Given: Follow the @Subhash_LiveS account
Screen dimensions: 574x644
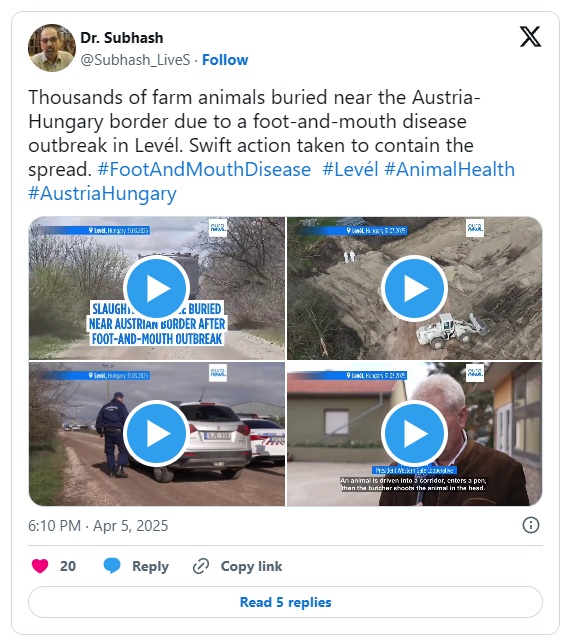Looking at the screenshot, I should click(225, 60).
